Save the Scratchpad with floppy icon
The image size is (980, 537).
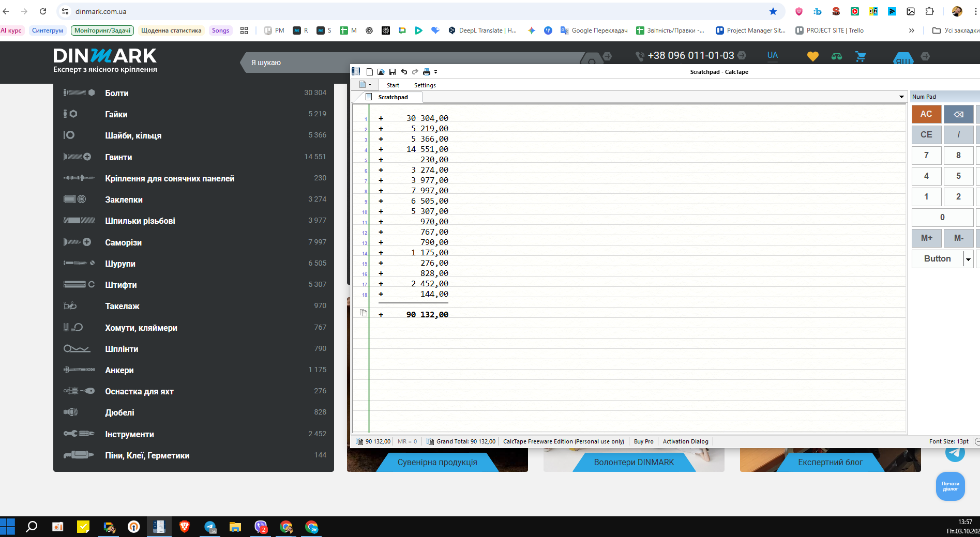393,72
